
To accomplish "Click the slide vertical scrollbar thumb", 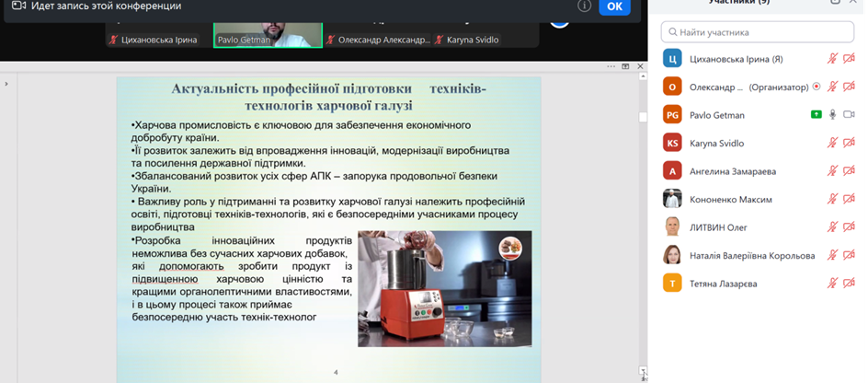I will [643, 118].
